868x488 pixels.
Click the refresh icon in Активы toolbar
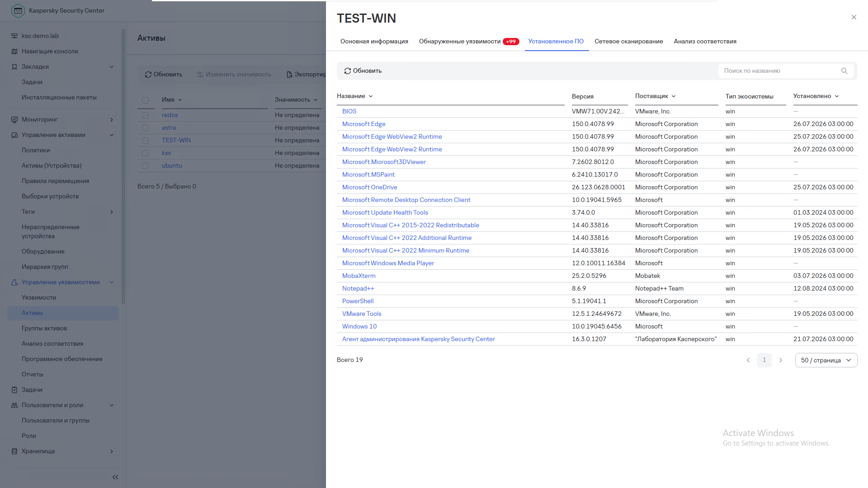(x=148, y=75)
